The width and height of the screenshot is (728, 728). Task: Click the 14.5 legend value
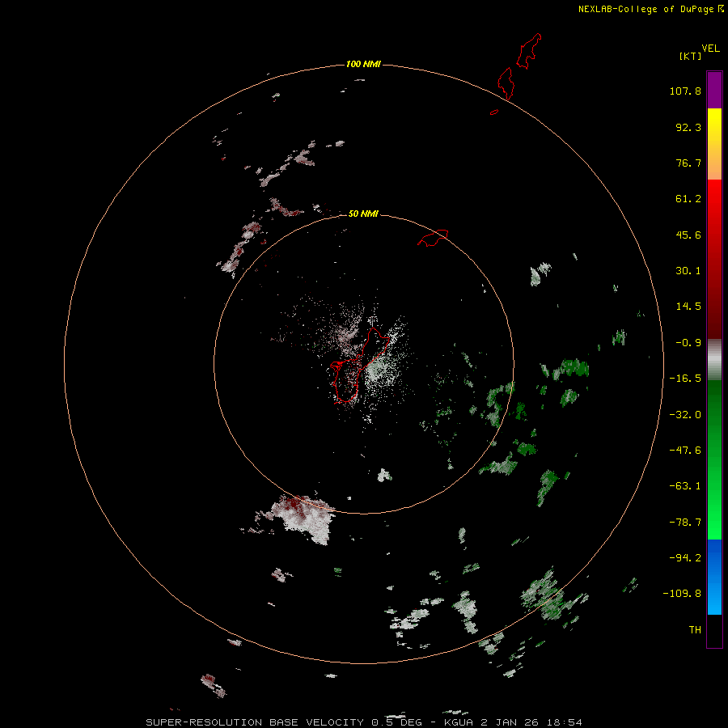pyautogui.click(x=688, y=307)
